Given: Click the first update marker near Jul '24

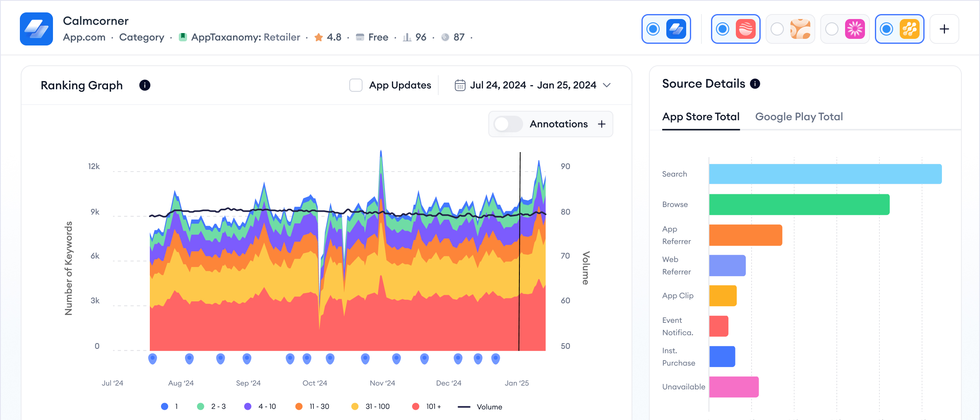Looking at the screenshot, I should coord(153,358).
